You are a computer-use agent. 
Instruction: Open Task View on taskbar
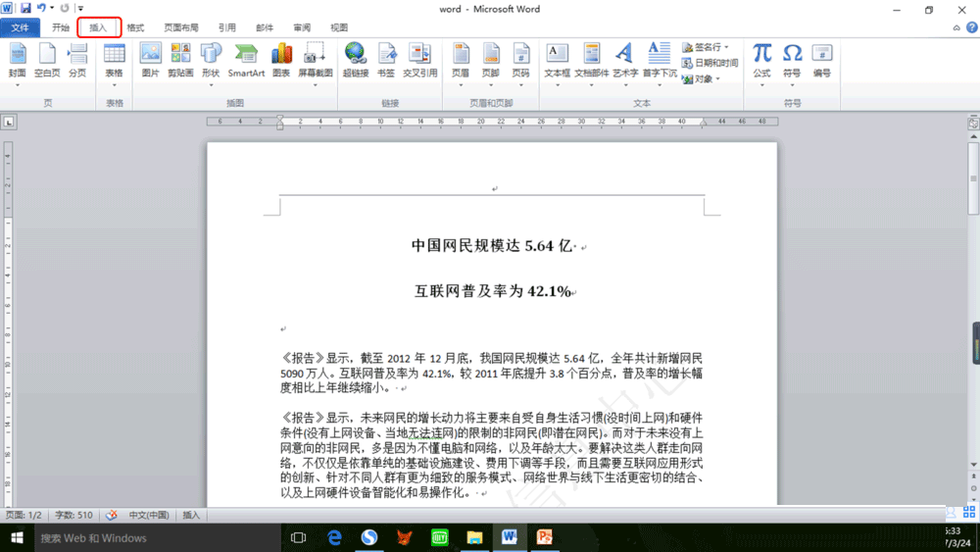(298, 537)
